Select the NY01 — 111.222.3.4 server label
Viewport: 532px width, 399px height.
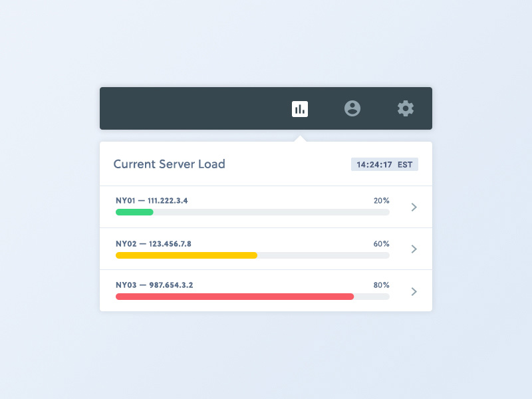(152, 201)
